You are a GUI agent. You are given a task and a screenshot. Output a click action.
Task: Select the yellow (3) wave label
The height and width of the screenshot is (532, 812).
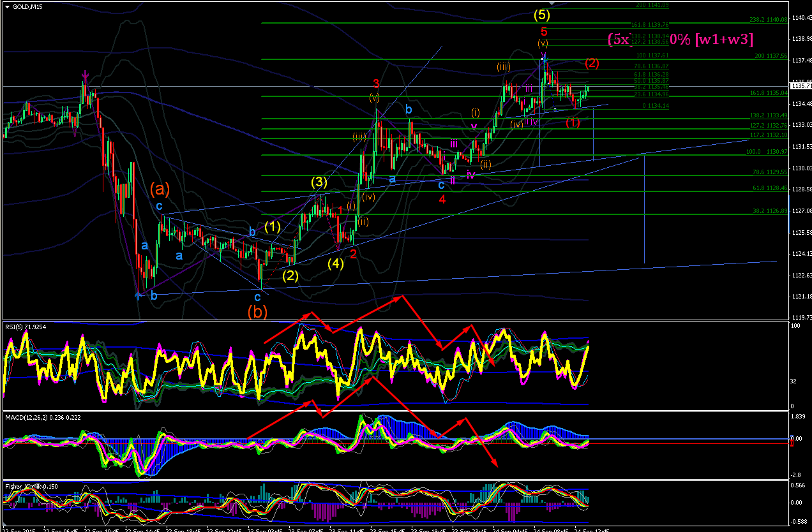[x=320, y=182]
